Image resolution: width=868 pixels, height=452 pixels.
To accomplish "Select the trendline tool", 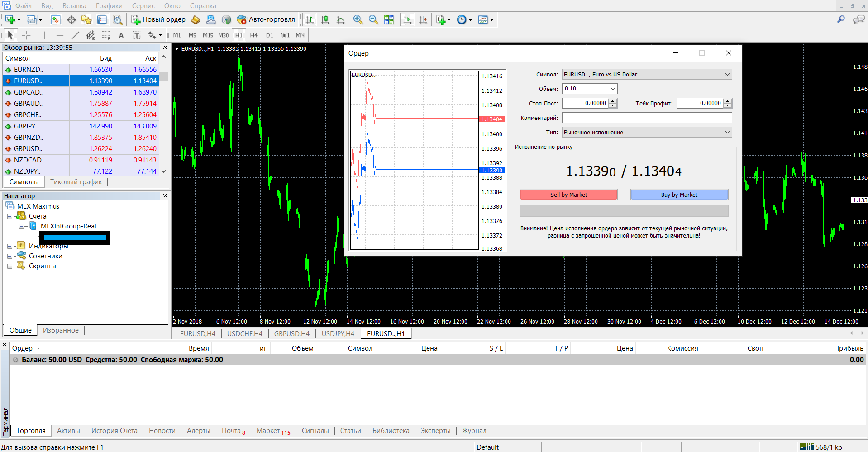I will coord(75,35).
